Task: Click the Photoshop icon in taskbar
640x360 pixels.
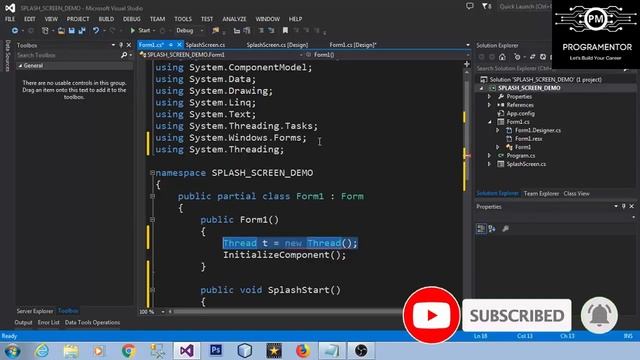Action: [216, 350]
